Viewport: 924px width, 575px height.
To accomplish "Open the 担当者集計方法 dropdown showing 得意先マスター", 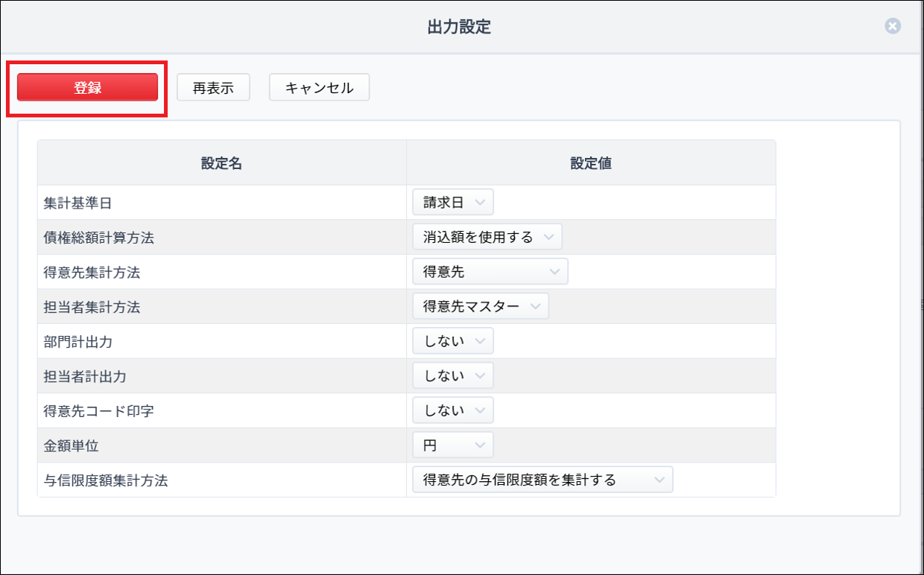I will point(481,306).
